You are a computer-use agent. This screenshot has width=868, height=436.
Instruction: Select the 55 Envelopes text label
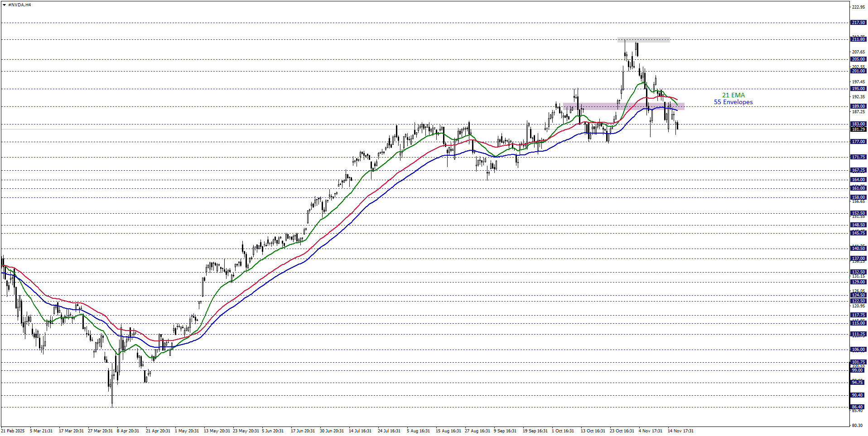coord(733,102)
